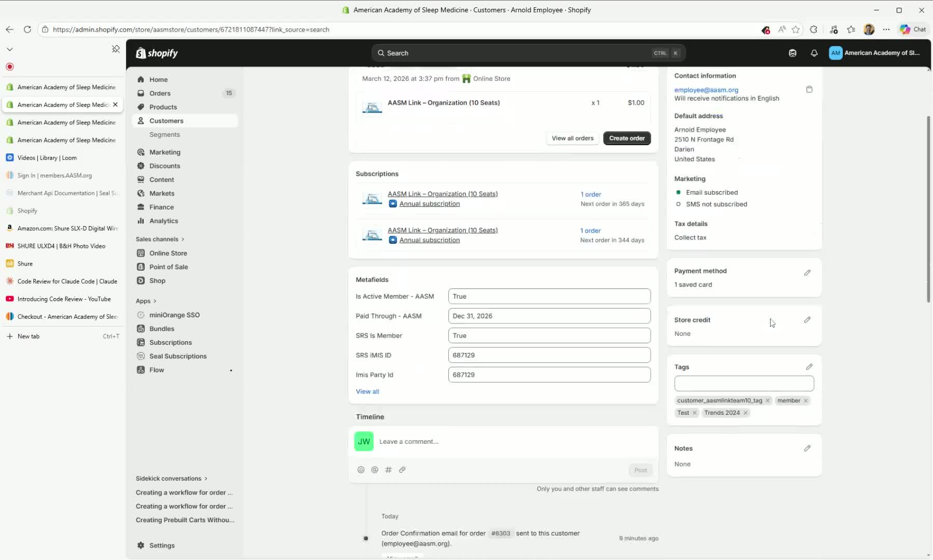The height and width of the screenshot is (560, 933).
Task: Unpin the vertical tabs pane
Action: 116,49
